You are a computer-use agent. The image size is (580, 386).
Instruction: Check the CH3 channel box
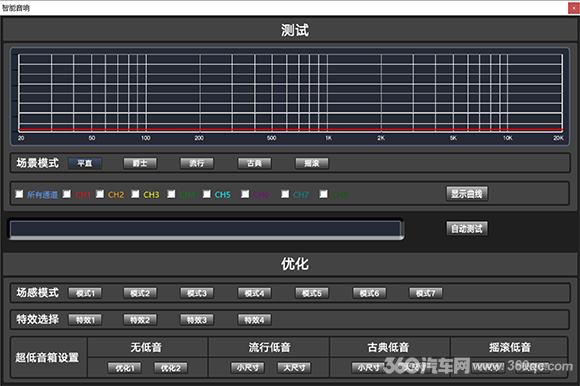135,194
